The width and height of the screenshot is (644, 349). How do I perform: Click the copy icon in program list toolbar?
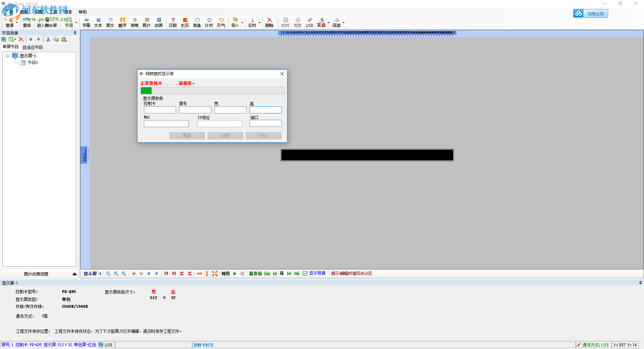pos(56,39)
